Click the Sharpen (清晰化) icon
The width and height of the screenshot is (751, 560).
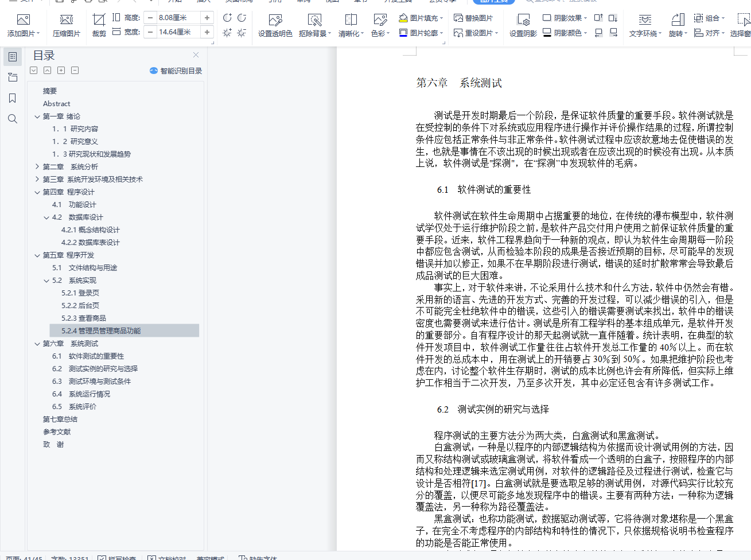coord(351,20)
